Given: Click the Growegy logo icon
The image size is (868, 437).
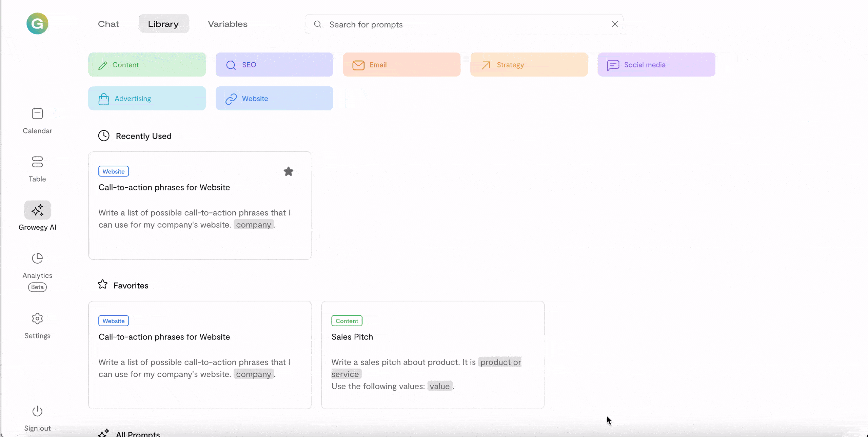Looking at the screenshot, I should 37,24.
